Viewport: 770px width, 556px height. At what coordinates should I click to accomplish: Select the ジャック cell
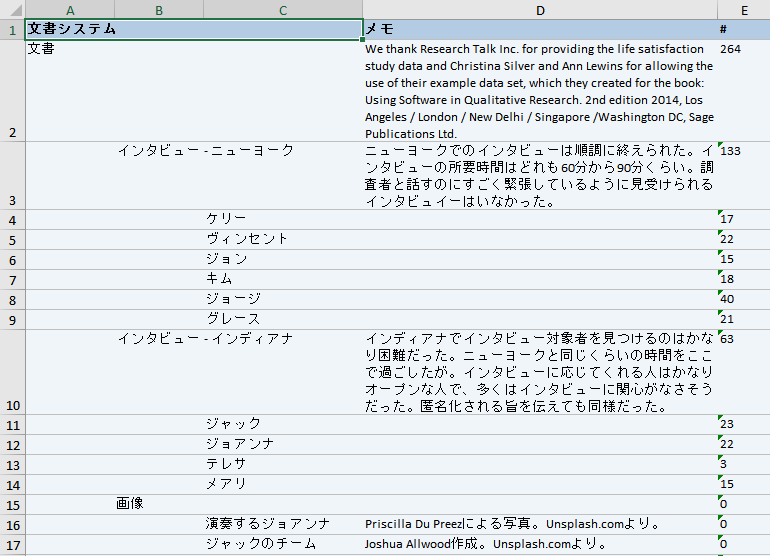283,424
